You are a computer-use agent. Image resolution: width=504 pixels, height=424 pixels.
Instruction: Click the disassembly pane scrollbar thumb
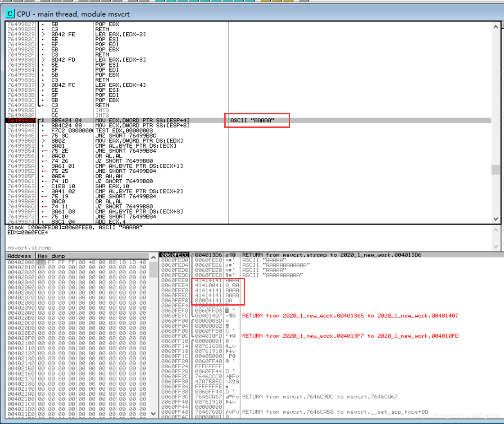(495, 170)
